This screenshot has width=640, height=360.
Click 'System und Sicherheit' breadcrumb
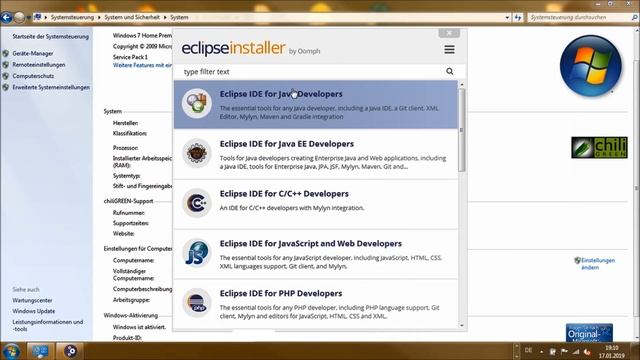(x=132, y=18)
